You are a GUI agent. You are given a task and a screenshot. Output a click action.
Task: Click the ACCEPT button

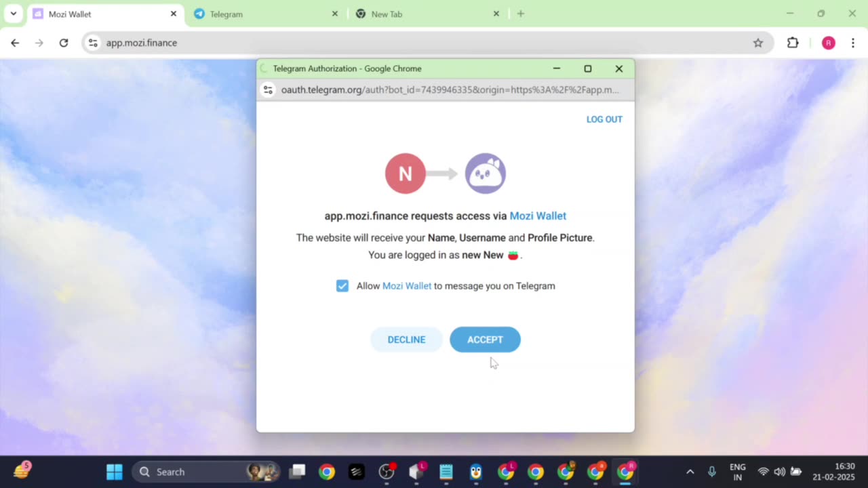[485, 340]
